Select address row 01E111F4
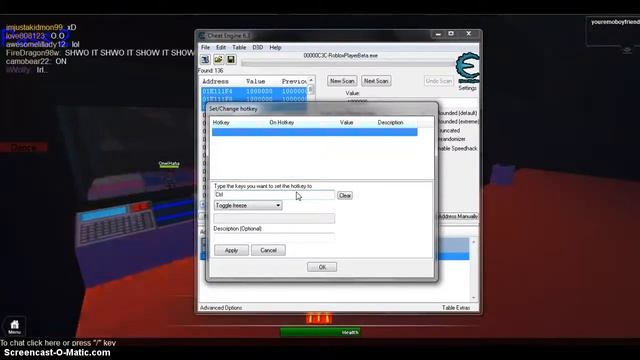The height and width of the screenshot is (360, 640). [254, 91]
